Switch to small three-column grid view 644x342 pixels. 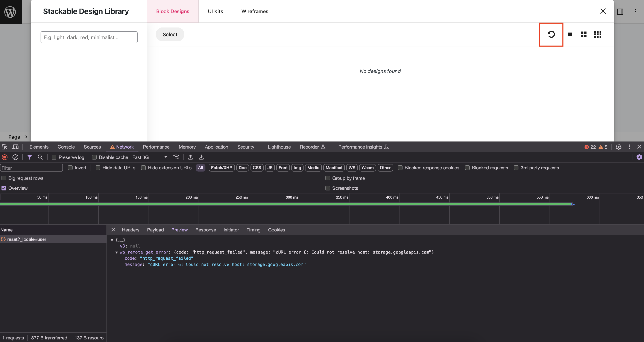point(597,34)
